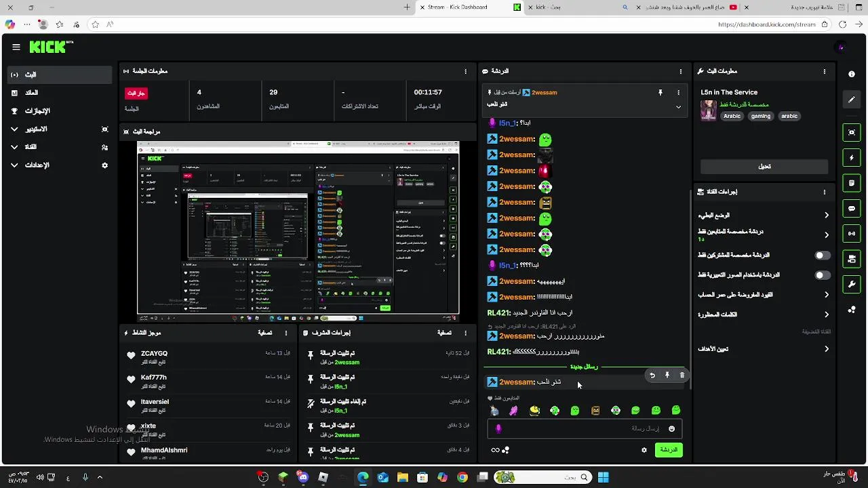868x488 pixels.
Task: Click the browser refresh icon in address bar
Action: pyautogui.click(x=842, y=24)
